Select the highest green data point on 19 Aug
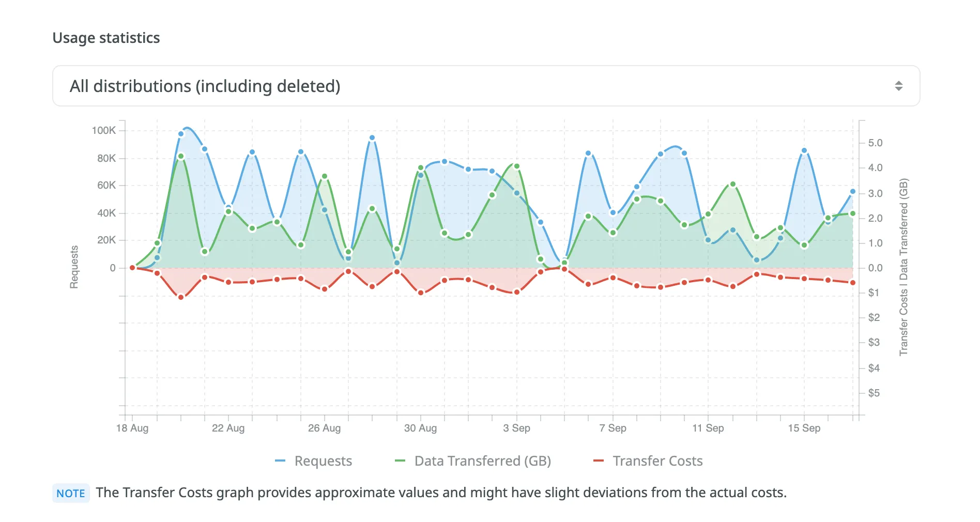 180,156
